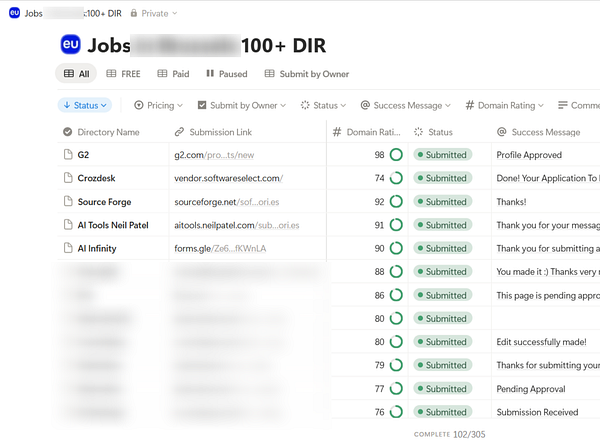Open the blue Status sort pill
Image resolution: width=600 pixels, height=448 pixels.
pyautogui.click(x=85, y=105)
